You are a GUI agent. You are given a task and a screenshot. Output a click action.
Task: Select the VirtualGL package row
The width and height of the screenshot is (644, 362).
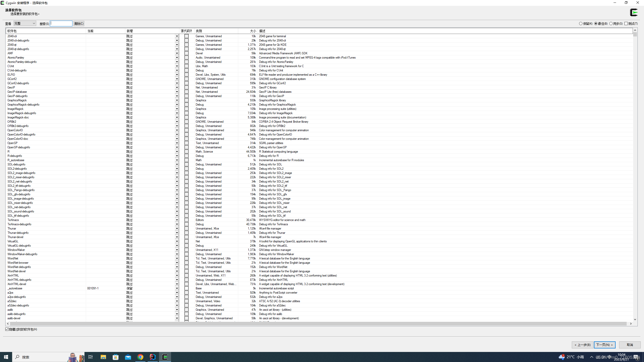click(319, 241)
